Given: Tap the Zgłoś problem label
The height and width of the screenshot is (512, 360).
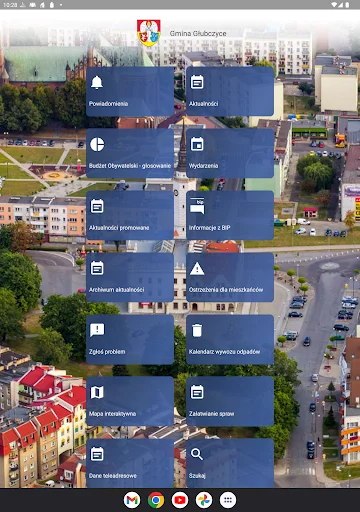Looking at the screenshot, I should click(x=107, y=352).
